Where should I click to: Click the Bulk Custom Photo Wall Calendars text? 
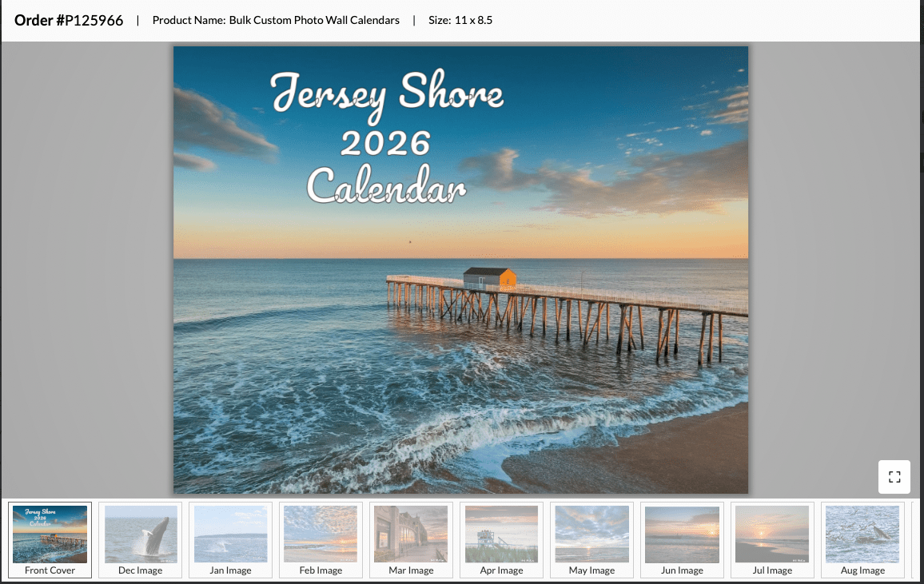314,20
